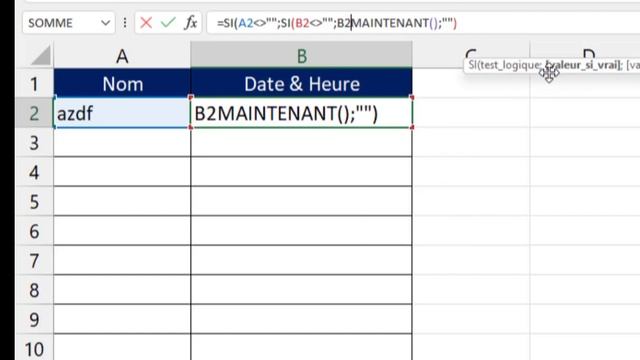Screen dimensions: 640x360
Task: Select row 2 header
Action: point(34,113)
